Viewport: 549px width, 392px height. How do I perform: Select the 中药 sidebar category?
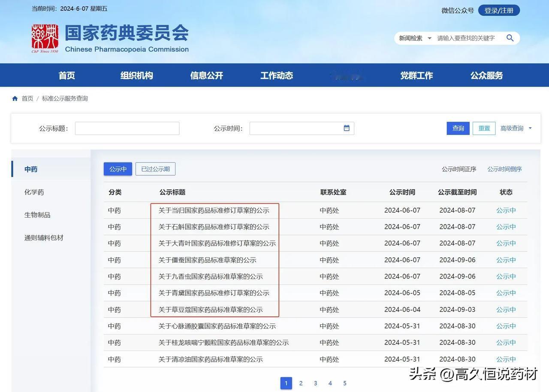(x=31, y=169)
